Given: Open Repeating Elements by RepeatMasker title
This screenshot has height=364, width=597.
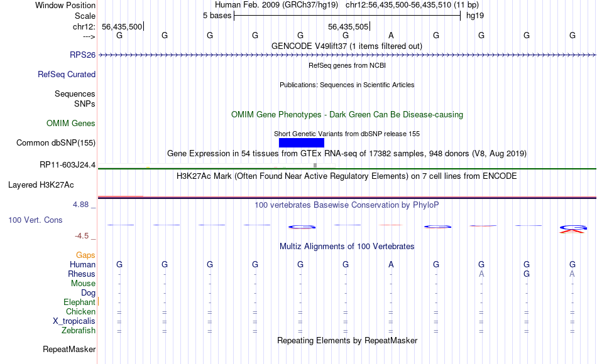Looking at the screenshot, I should coord(347,340).
